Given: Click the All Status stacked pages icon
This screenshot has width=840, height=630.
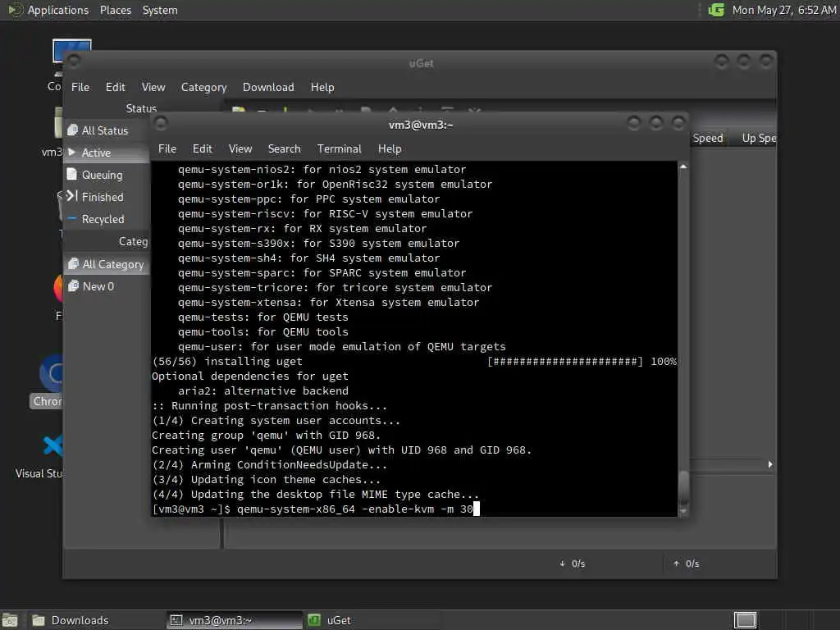Looking at the screenshot, I should (72, 130).
